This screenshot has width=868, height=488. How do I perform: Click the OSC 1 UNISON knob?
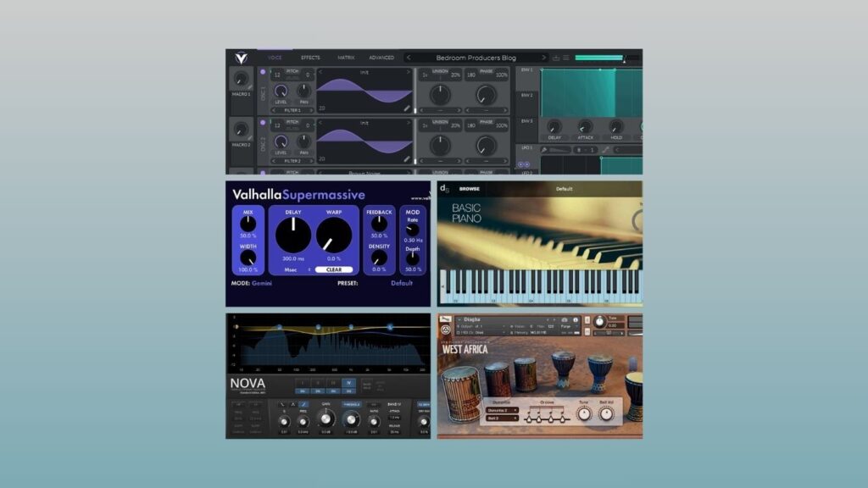click(x=440, y=95)
